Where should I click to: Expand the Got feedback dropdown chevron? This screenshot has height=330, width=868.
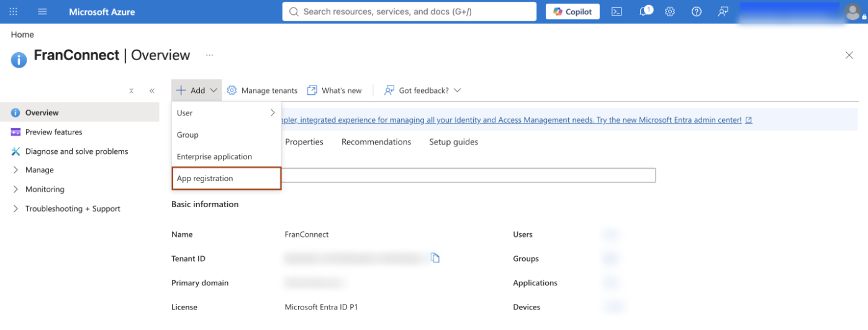pos(458,91)
